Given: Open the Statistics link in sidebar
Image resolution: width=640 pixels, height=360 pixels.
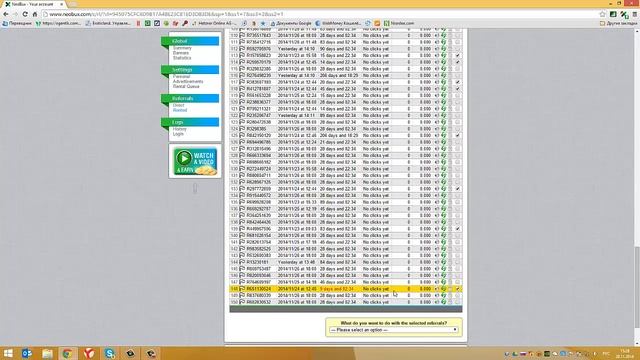Looking at the screenshot, I should tap(182, 58).
